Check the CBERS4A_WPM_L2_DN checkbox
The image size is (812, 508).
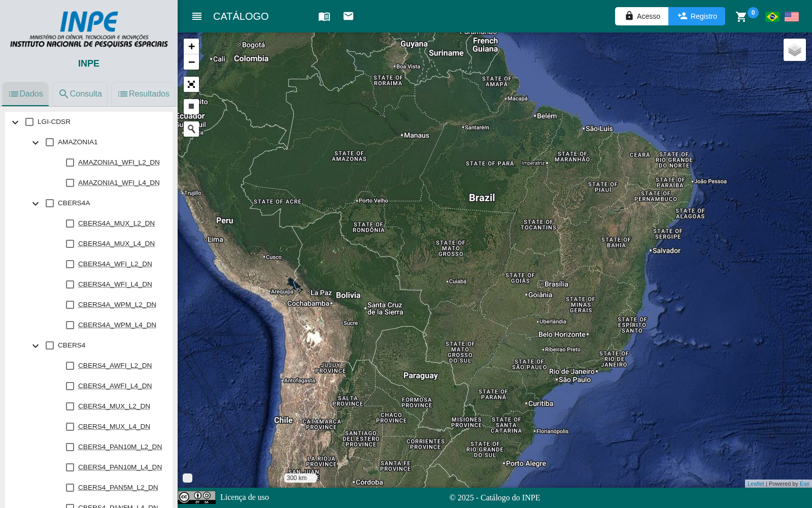[x=70, y=305]
